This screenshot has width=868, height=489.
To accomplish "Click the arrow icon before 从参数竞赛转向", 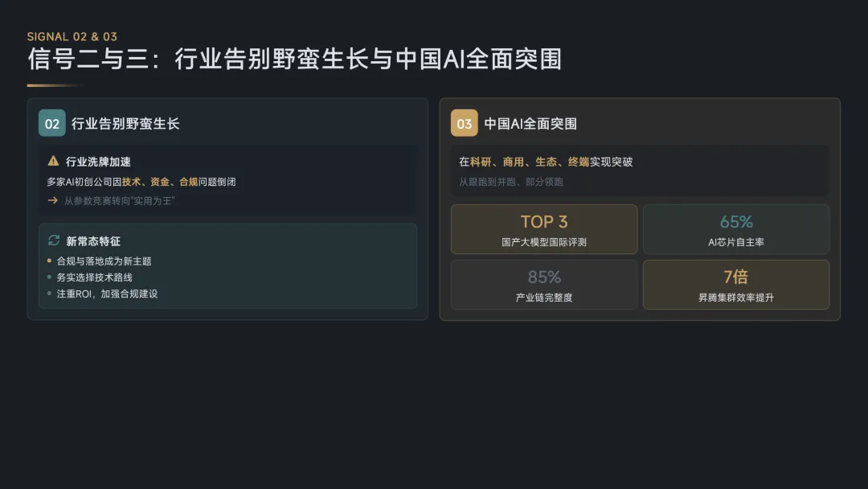I will (x=53, y=200).
